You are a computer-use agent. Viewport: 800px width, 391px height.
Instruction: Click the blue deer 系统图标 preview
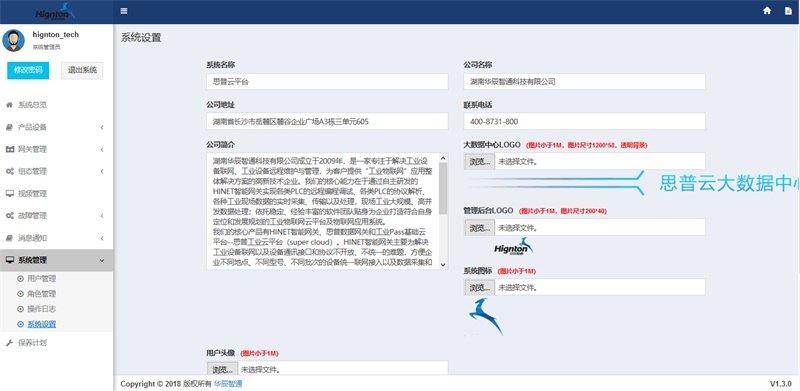click(486, 317)
